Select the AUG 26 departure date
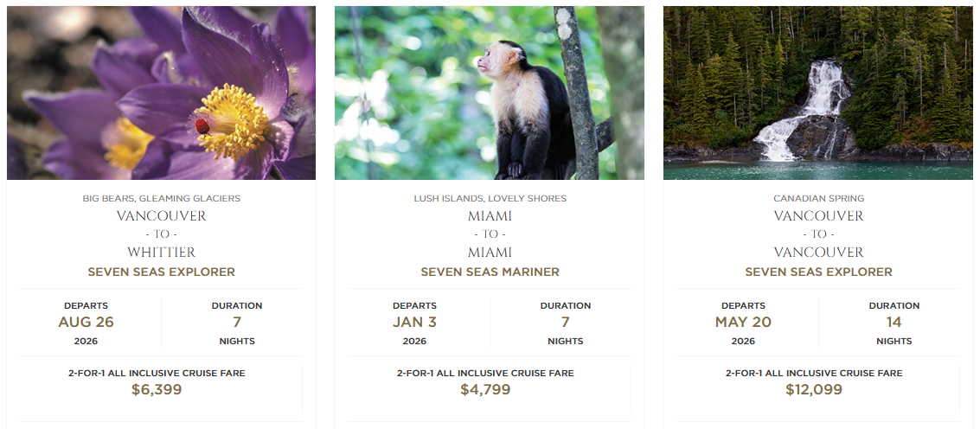The image size is (980, 429). (86, 323)
